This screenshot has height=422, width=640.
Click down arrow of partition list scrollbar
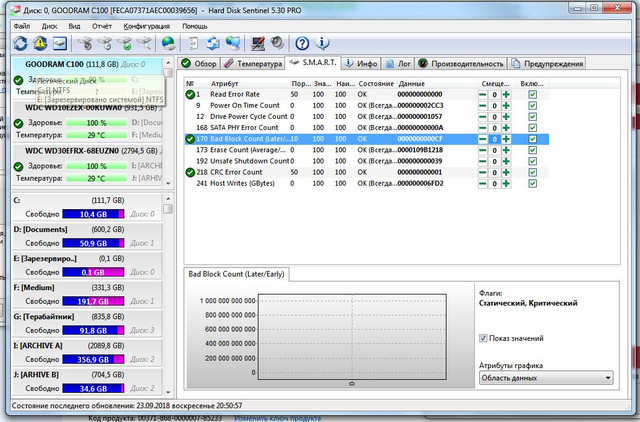tap(168, 392)
